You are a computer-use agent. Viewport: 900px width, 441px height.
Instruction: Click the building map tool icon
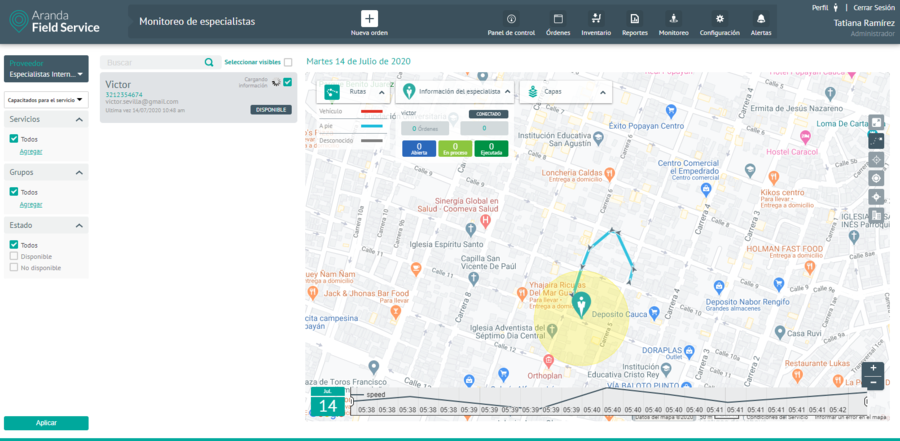[876, 215]
